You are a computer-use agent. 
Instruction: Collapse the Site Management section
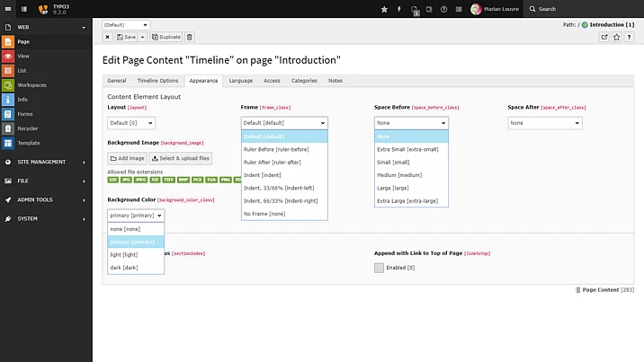click(x=46, y=162)
